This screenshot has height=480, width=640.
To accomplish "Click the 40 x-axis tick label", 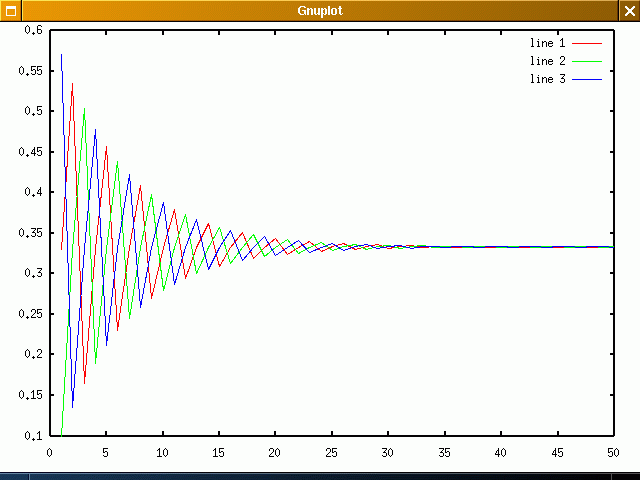I will tap(500, 452).
